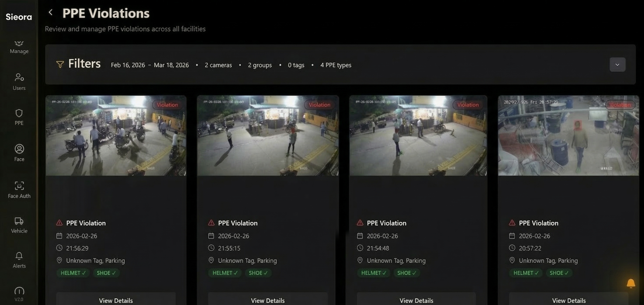The width and height of the screenshot is (644, 305).
Task: Click the clock icon beside 21:55:15
Action: (211, 248)
